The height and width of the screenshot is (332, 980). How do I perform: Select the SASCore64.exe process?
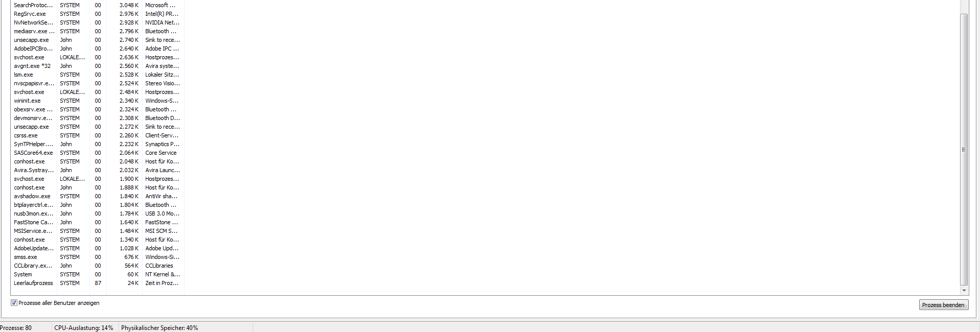[98, 153]
